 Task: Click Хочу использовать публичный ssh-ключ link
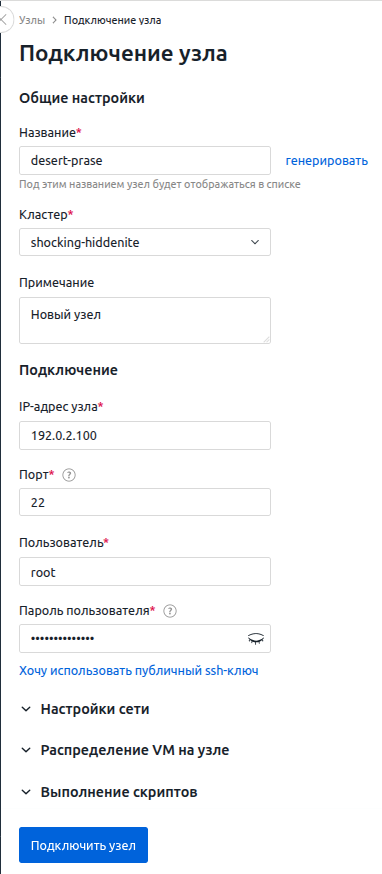click(x=139, y=670)
